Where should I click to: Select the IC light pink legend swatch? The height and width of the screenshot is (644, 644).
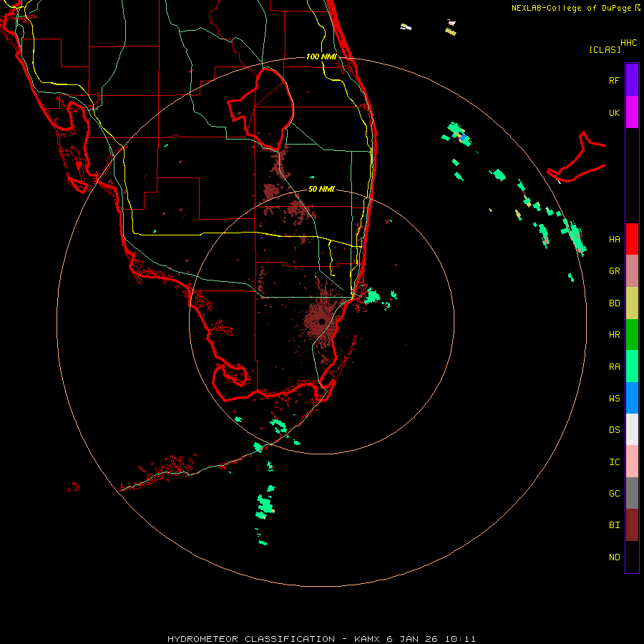pyautogui.click(x=632, y=462)
